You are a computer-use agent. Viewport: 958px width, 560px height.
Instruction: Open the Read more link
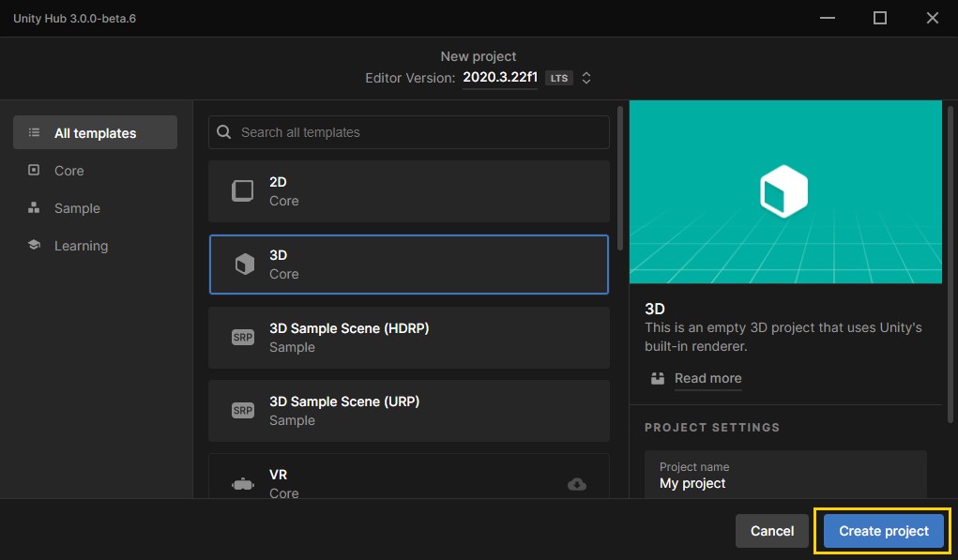[707, 378]
